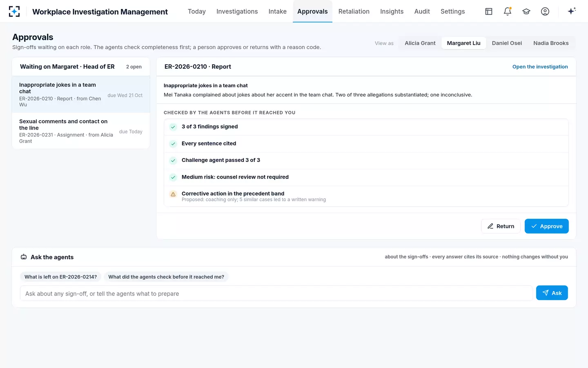The height and width of the screenshot is (368, 588).
Task: Open the AI sparkle assistant icon
Action: pos(572,11)
